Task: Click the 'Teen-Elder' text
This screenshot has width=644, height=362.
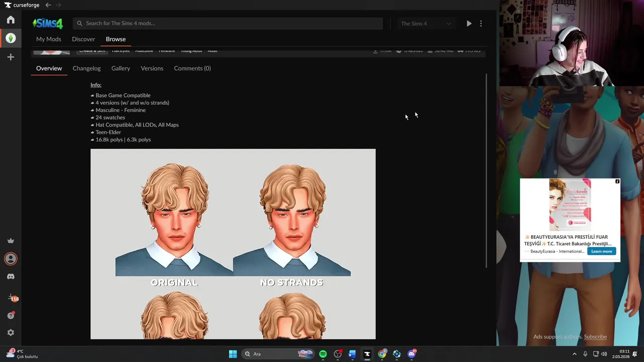Action: coord(108,132)
